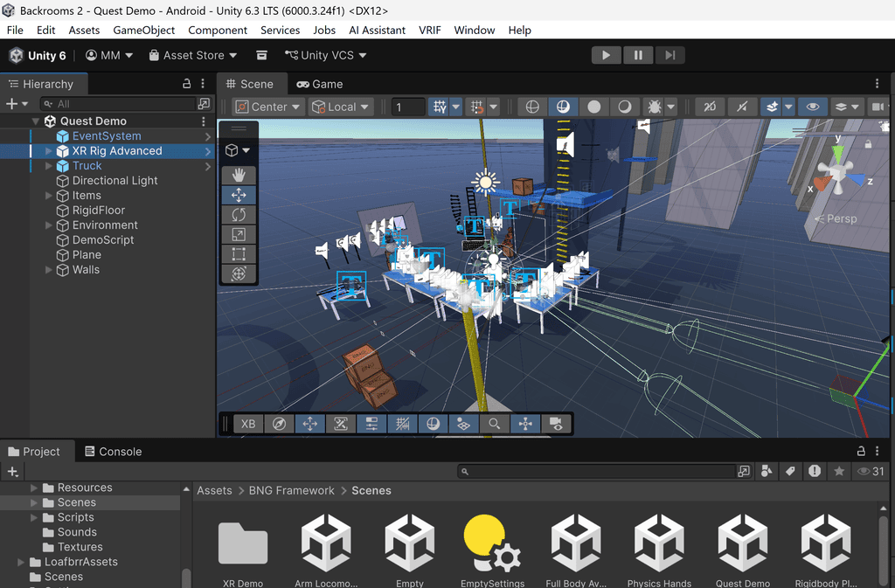Image resolution: width=895 pixels, height=588 pixels.
Task: Toggle hidden packages visibility count 31
Action: 871,471
